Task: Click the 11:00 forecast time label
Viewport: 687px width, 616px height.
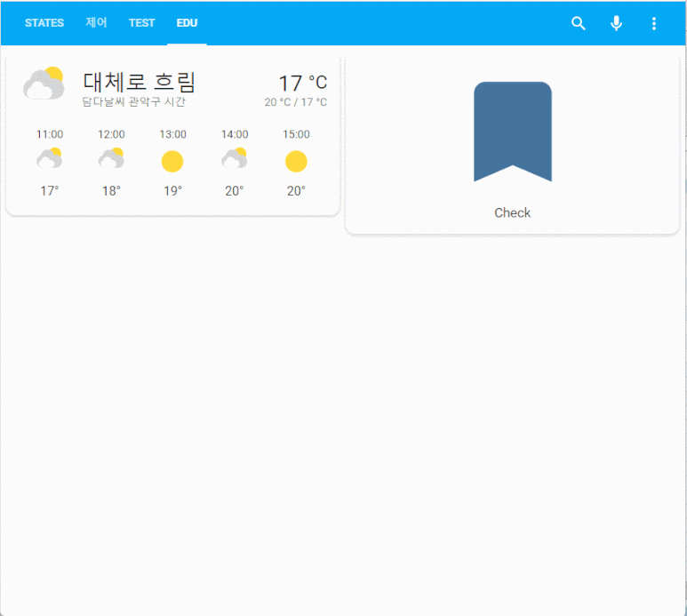Action: (x=50, y=134)
